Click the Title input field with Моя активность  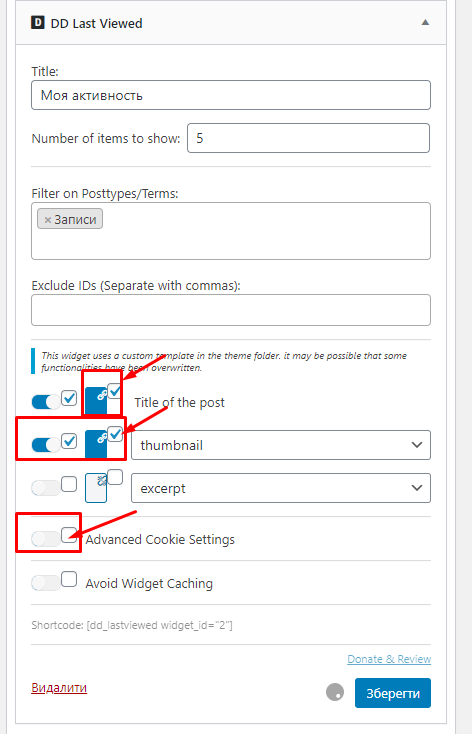(231, 95)
